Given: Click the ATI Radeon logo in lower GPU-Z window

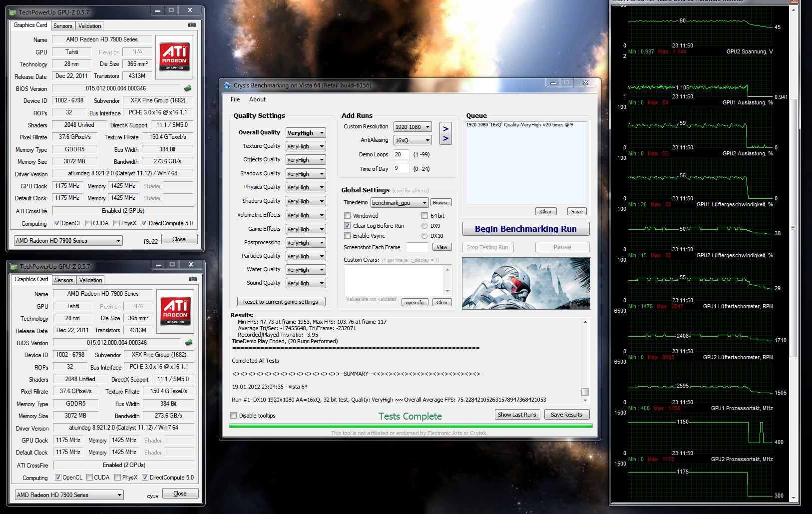Looking at the screenshot, I should (x=175, y=311).
